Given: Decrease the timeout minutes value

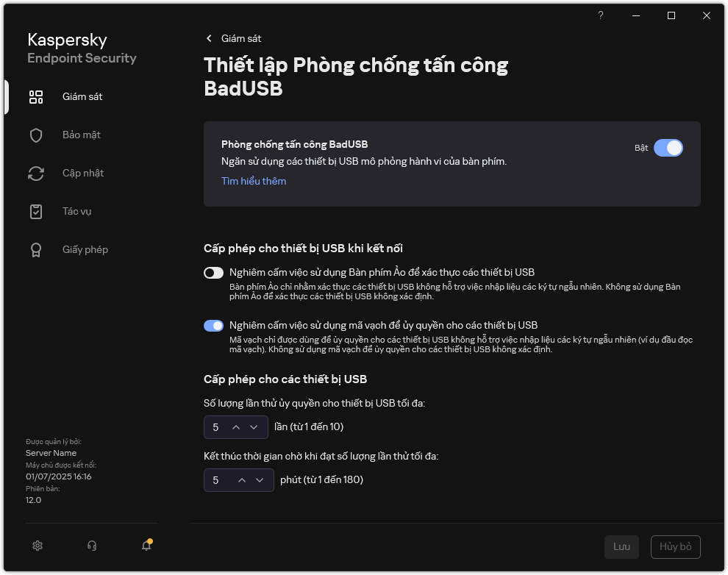Looking at the screenshot, I should pos(260,480).
